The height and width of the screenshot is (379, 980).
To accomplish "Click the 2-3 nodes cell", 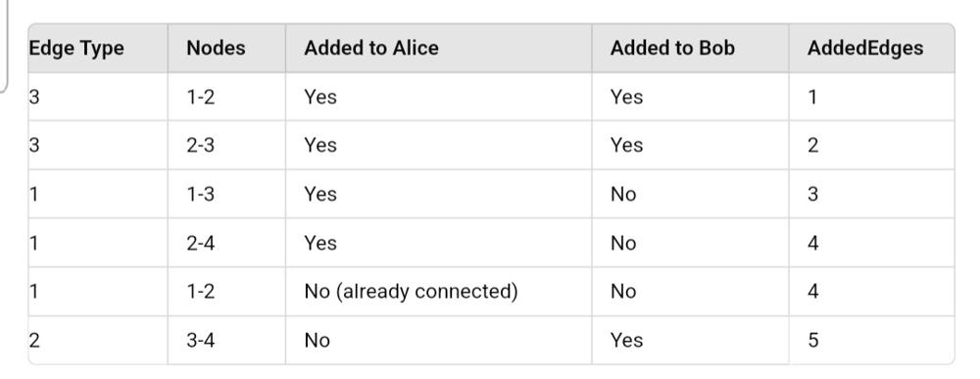I will (x=226, y=145).
